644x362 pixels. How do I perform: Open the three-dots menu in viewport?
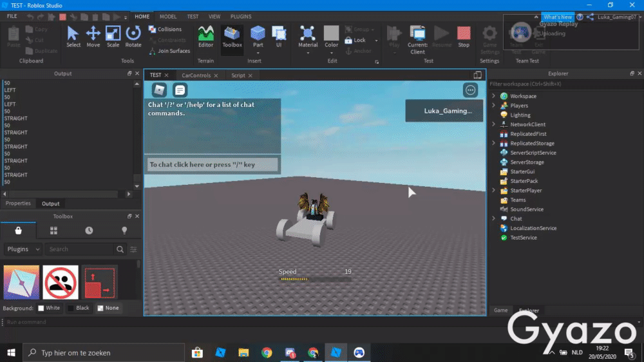coord(470,90)
